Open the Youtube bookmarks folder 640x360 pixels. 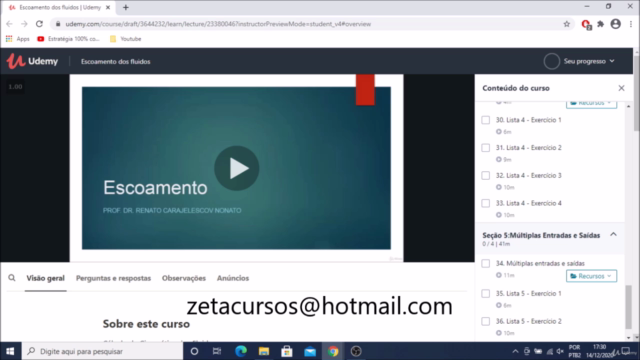[x=126, y=39]
